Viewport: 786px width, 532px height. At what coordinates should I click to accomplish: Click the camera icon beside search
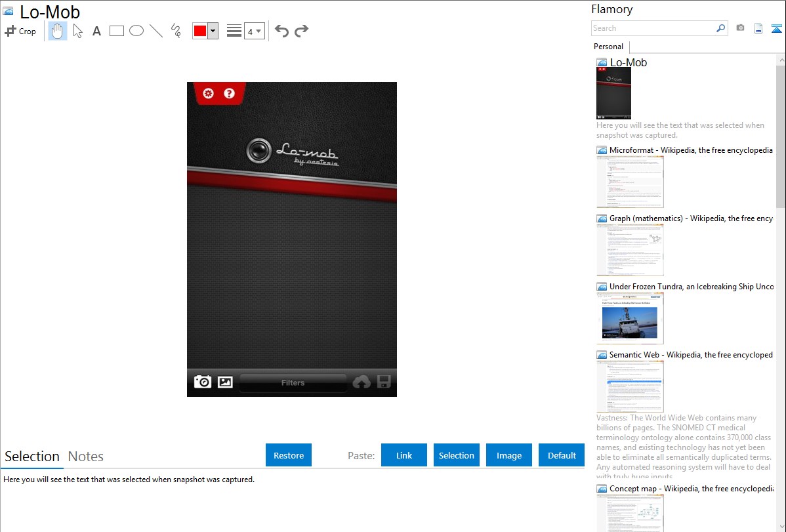[x=740, y=28]
